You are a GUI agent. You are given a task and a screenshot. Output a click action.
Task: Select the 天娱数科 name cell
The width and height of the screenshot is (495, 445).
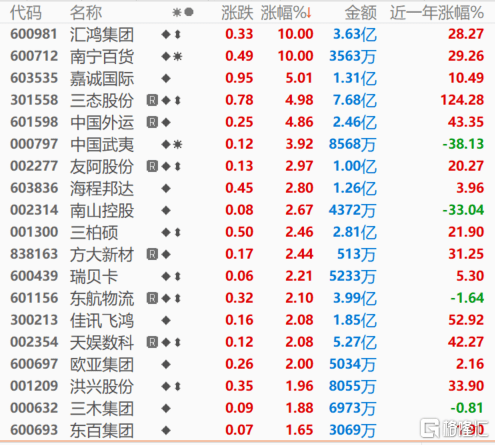(102, 342)
